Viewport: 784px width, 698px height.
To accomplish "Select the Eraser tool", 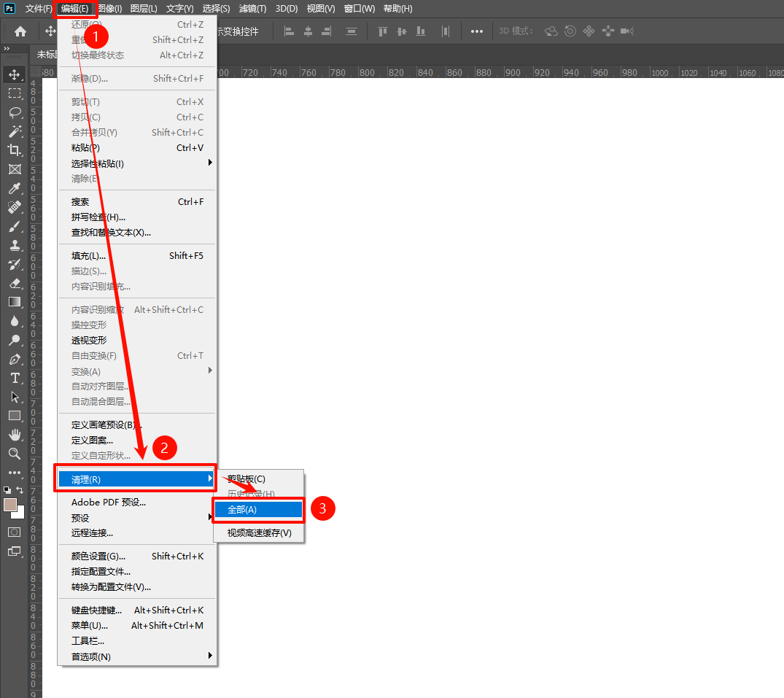I will click(x=15, y=283).
